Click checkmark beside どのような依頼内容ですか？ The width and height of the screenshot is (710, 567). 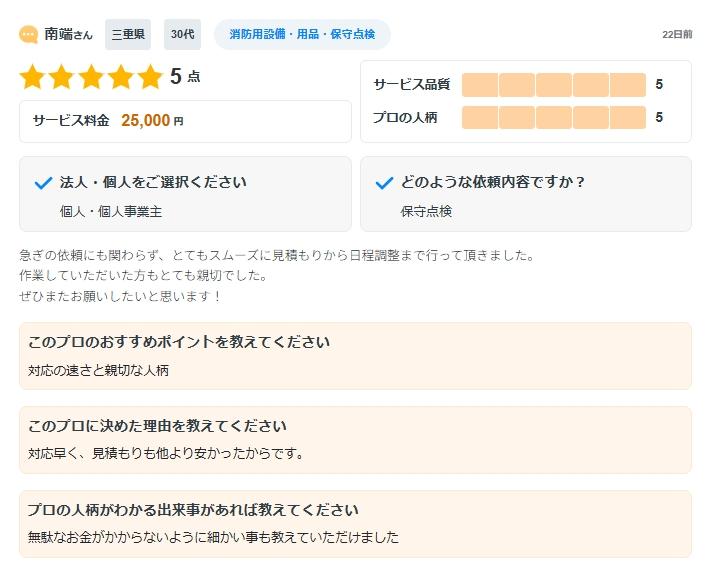[384, 183]
